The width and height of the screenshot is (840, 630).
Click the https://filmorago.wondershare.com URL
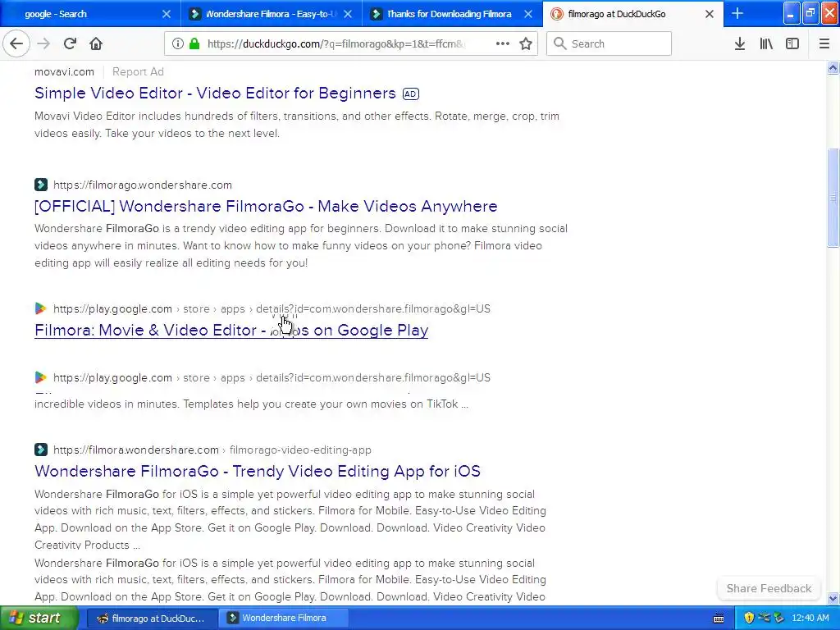tap(143, 185)
